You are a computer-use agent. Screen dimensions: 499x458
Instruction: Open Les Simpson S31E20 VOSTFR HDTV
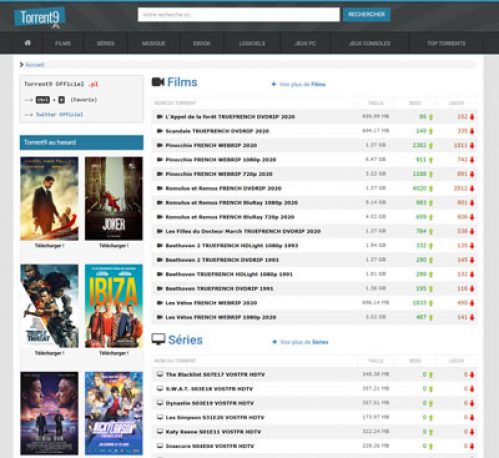[215, 418]
